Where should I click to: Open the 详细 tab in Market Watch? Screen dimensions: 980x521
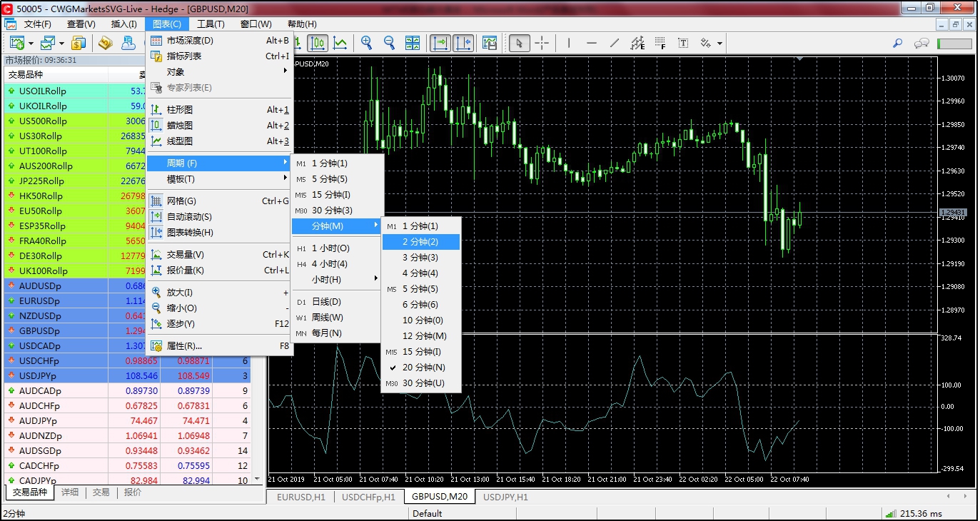click(70, 492)
